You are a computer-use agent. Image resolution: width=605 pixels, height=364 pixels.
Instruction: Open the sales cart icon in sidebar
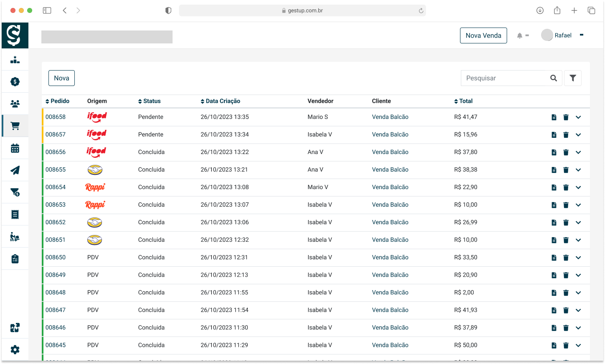pos(15,126)
